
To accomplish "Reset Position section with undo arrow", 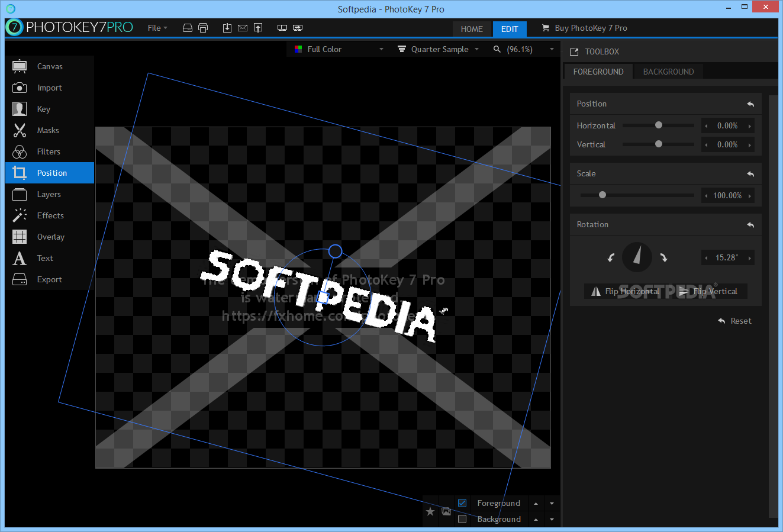I will [750, 104].
